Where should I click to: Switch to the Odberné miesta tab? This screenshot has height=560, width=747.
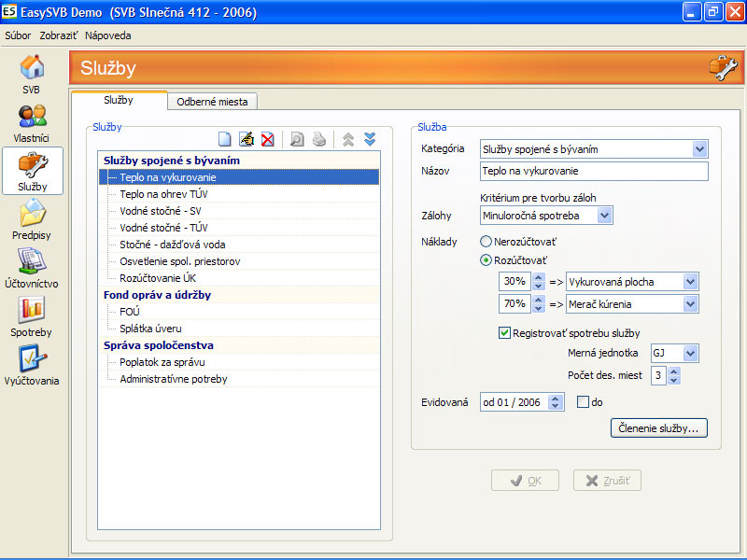tap(212, 102)
